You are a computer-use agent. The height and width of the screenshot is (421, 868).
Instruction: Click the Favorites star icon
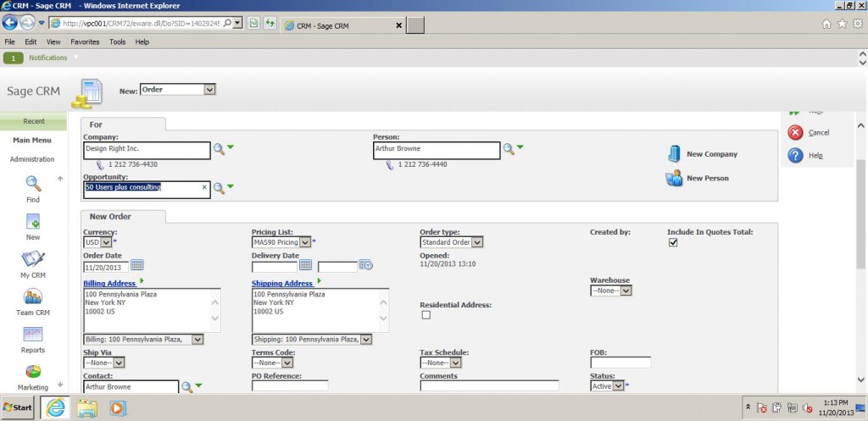tap(842, 24)
